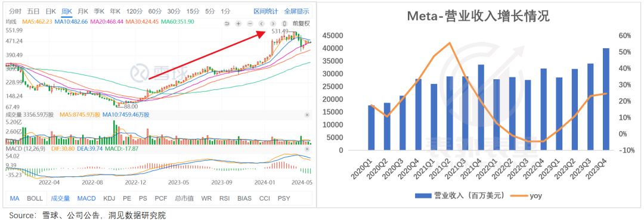Select the RSI indicator option

[x=224, y=198]
